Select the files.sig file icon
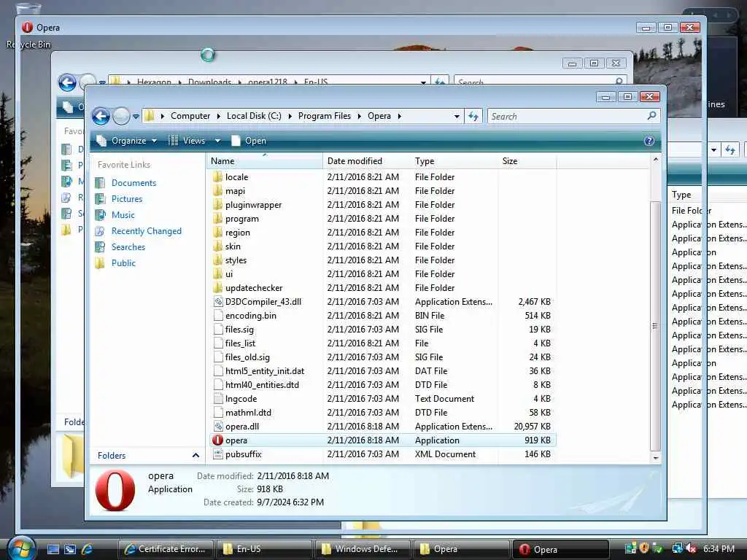Screen dimensions: 747x560 pyautogui.click(x=217, y=329)
